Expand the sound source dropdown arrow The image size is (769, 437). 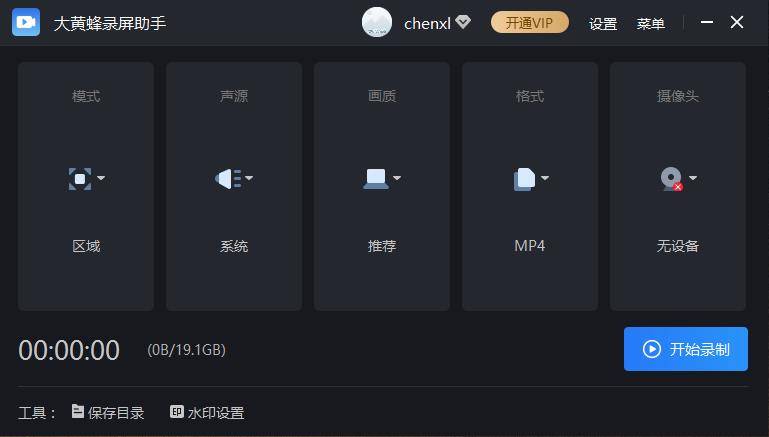coord(249,179)
